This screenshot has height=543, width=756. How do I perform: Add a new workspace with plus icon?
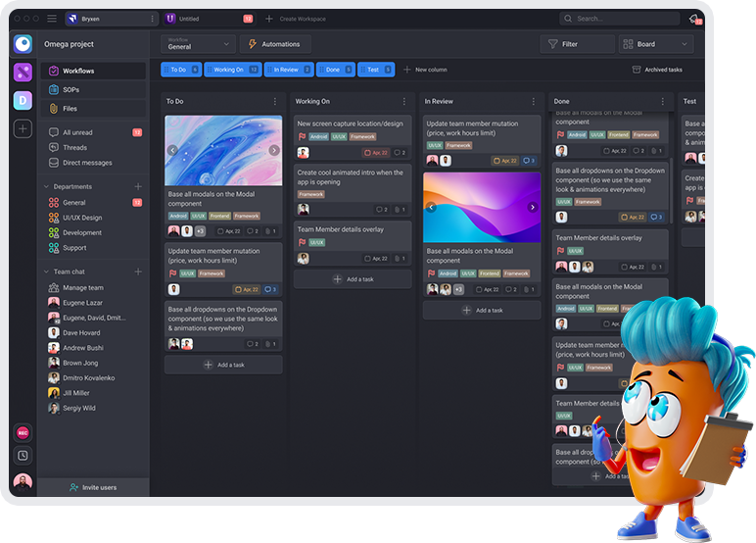click(x=23, y=128)
